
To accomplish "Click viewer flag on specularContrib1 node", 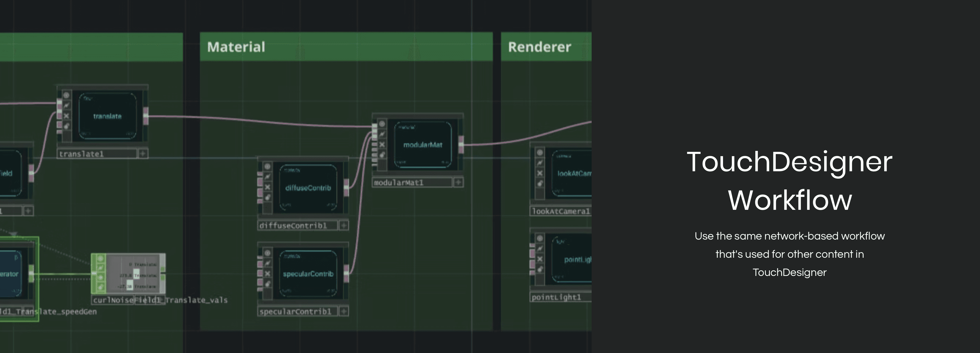I will (267, 253).
